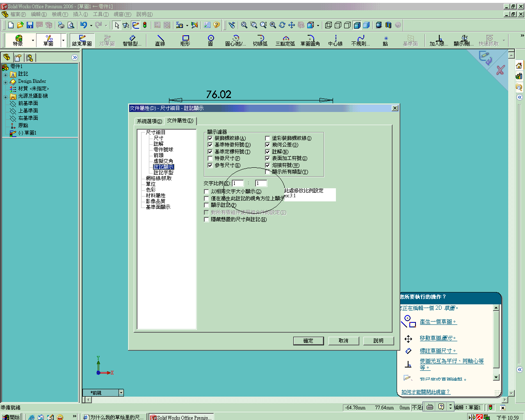Click the Rebuild traffic light icon in the top toolbar
Viewport: 525px width, 420px height.
coord(145,25)
